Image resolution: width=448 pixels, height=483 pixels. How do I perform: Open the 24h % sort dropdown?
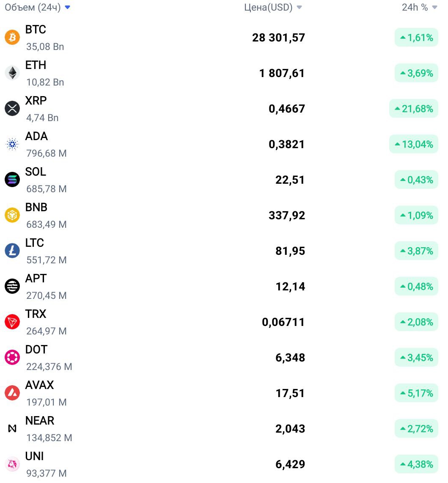point(434,7)
